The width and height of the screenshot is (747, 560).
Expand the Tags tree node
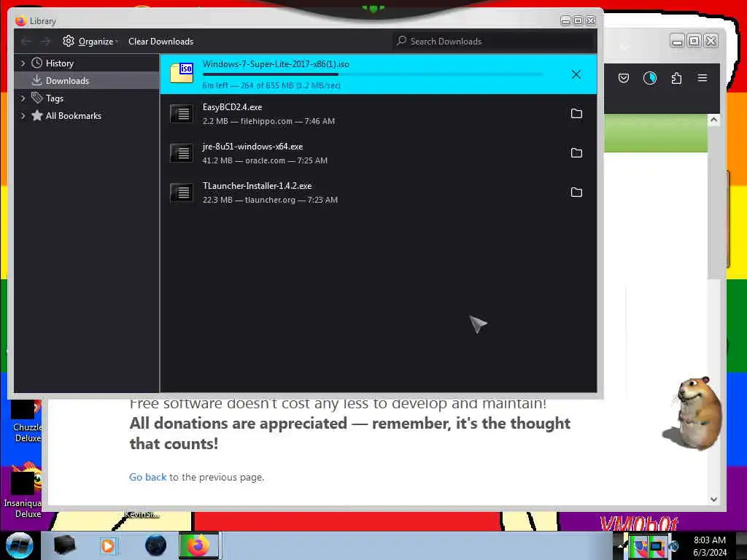pyautogui.click(x=23, y=98)
